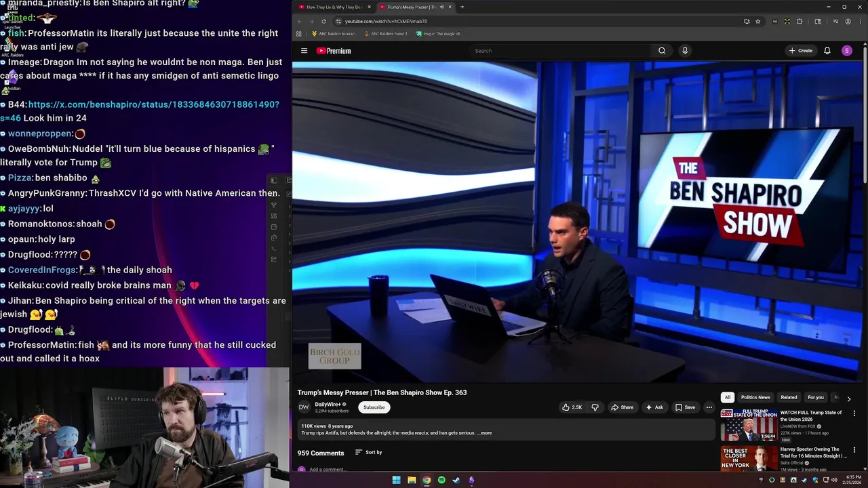Screen dimensions: 868x488
Task: Select the Related chip
Action: pyautogui.click(x=789, y=397)
